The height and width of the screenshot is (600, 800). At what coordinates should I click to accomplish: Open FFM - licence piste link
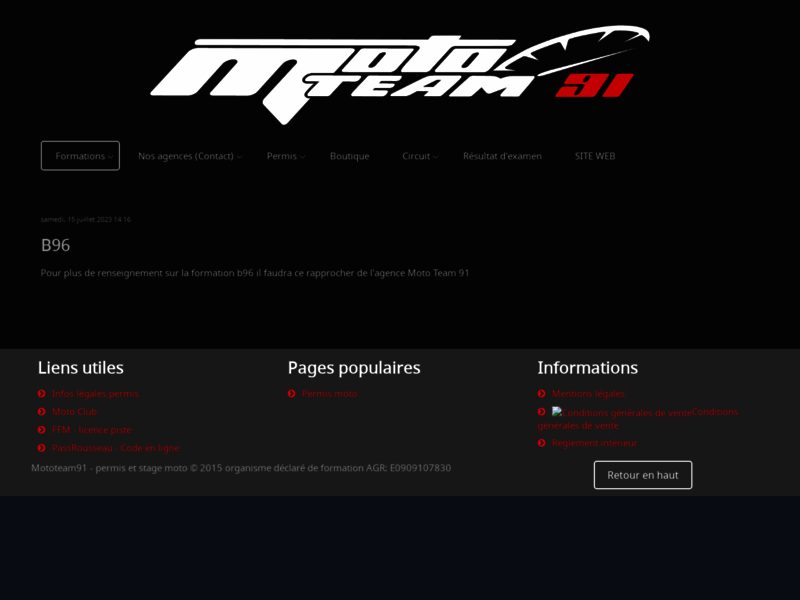91,430
